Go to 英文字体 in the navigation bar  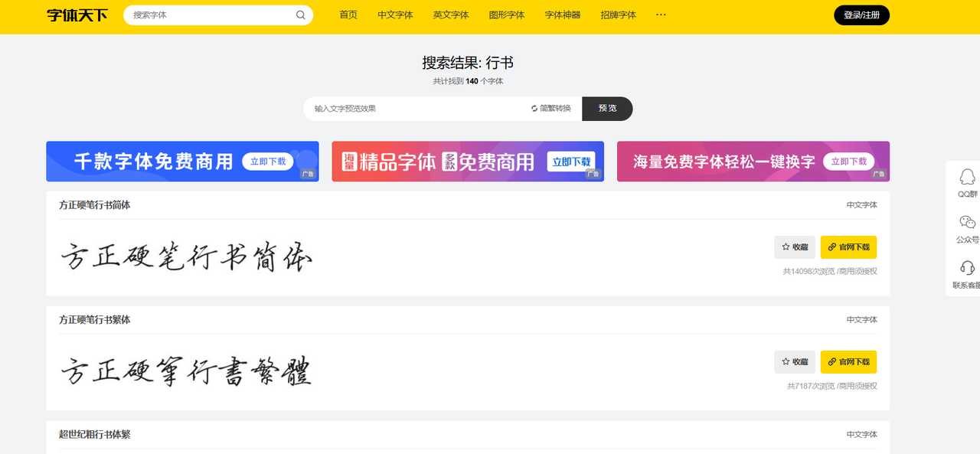point(451,15)
